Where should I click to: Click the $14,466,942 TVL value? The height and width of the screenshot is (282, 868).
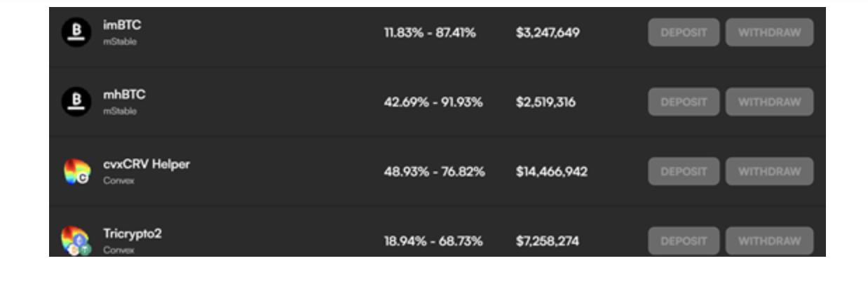pos(551,172)
